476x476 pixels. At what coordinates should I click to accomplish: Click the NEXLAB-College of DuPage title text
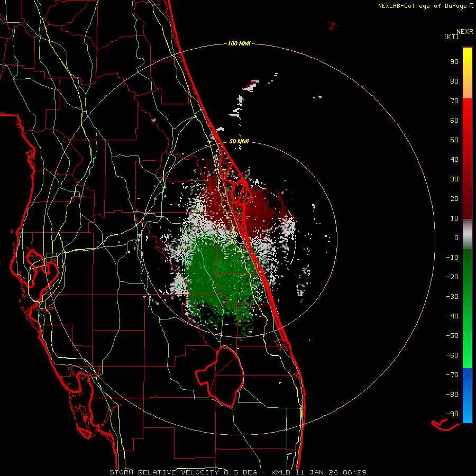[423, 6]
